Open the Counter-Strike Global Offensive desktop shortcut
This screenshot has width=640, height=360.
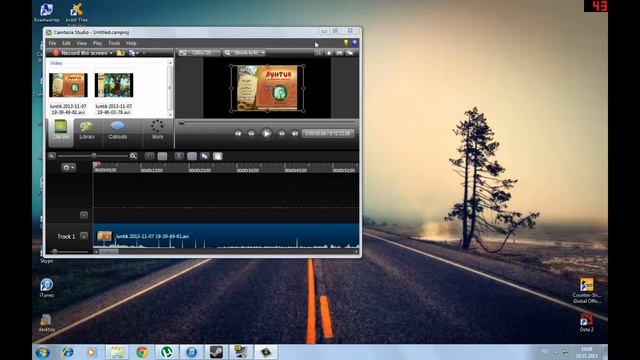point(587,291)
